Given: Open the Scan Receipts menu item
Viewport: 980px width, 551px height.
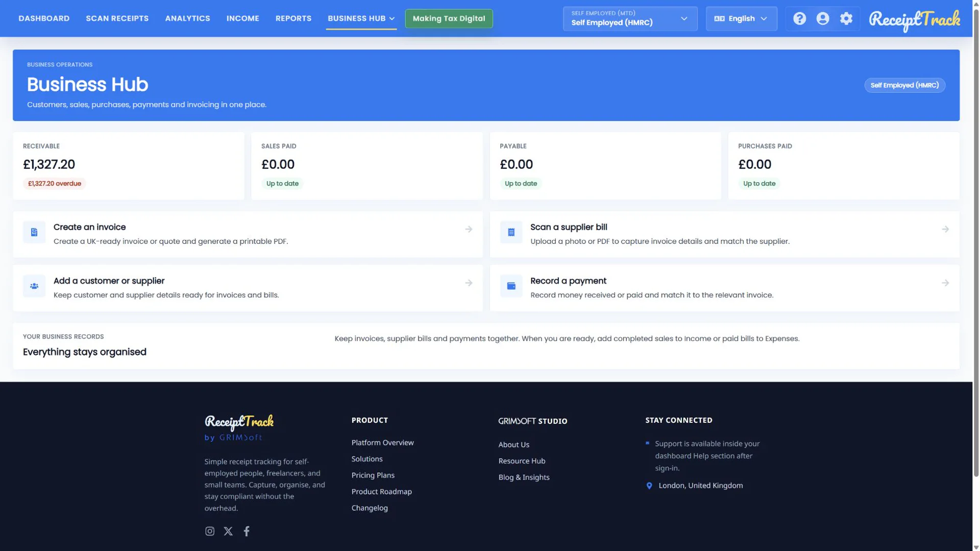Looking at the screenshot, I should pos(117,18).
